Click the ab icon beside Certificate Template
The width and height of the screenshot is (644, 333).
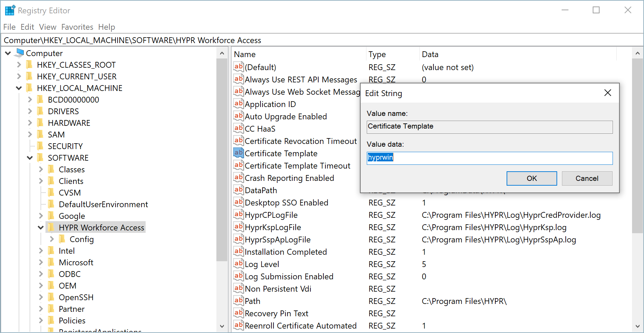click(238, 153)
